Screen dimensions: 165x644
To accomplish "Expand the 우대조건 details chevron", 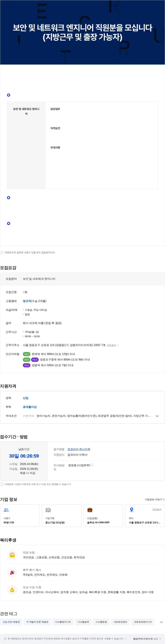I will [157, 416].
